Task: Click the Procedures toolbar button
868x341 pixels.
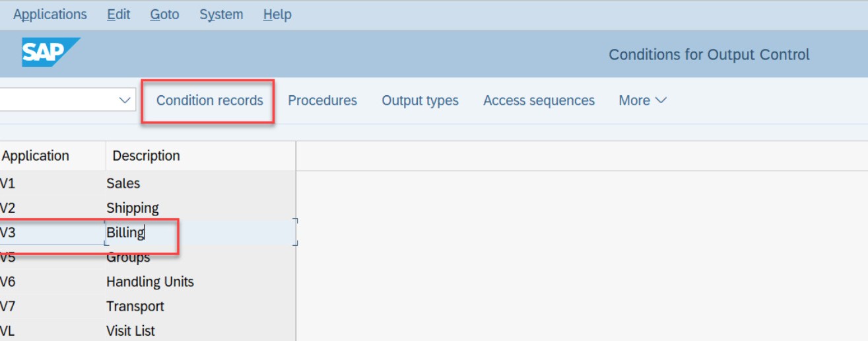Action: click(x=322, y=100)
